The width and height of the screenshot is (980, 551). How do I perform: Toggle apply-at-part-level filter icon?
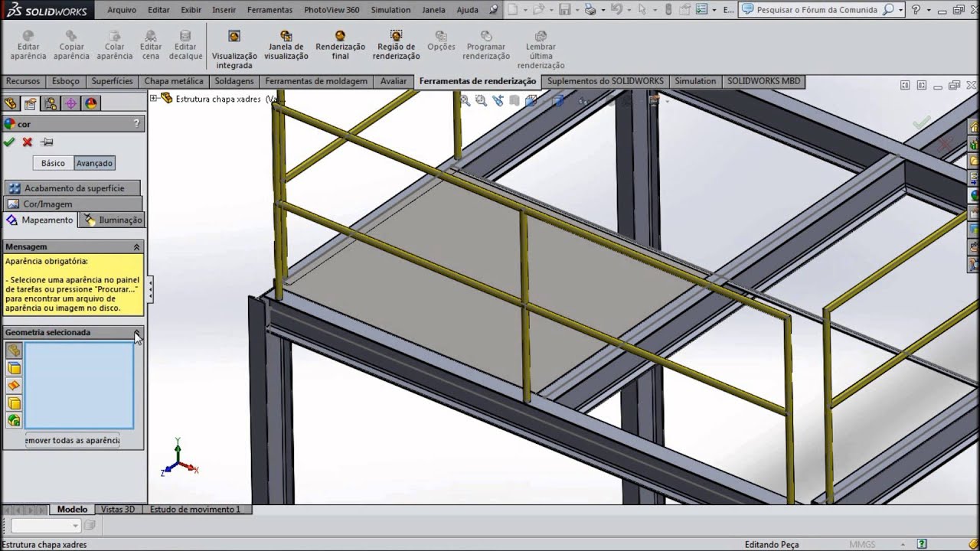click(x=14, y=350)
